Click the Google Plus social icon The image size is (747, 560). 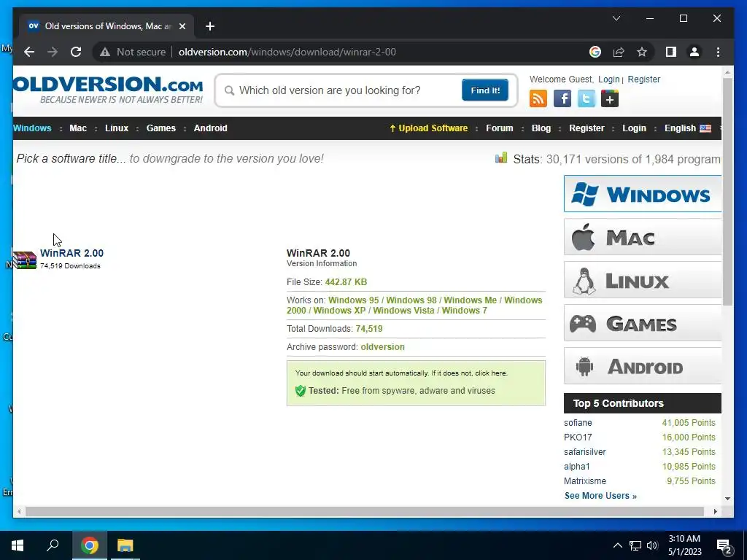(x=610, y=98)
